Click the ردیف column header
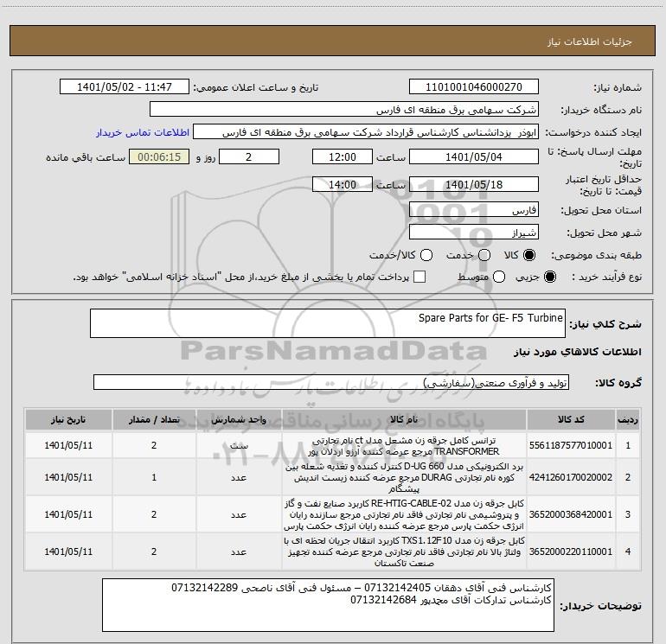This screenshot has width=666, height=644. tap(628, 420)
